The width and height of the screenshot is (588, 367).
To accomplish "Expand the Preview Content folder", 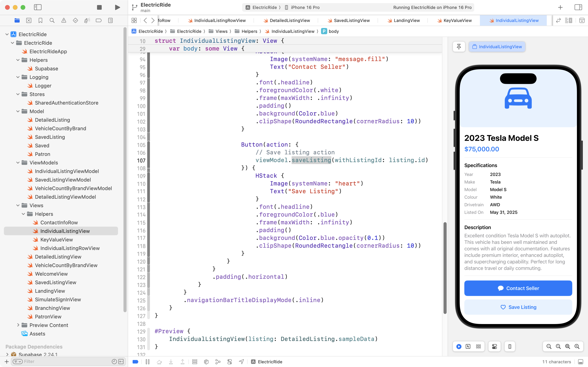I will [18, 325].
